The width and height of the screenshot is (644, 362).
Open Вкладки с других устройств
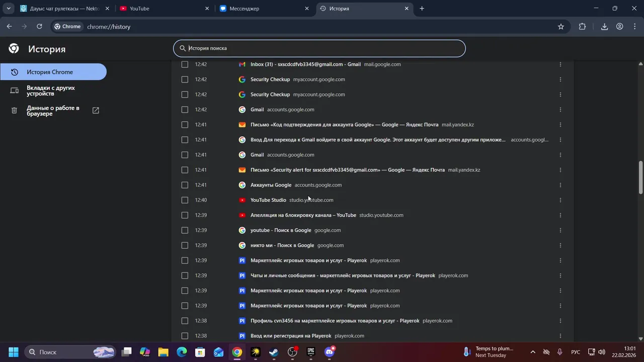click(53, 90)
